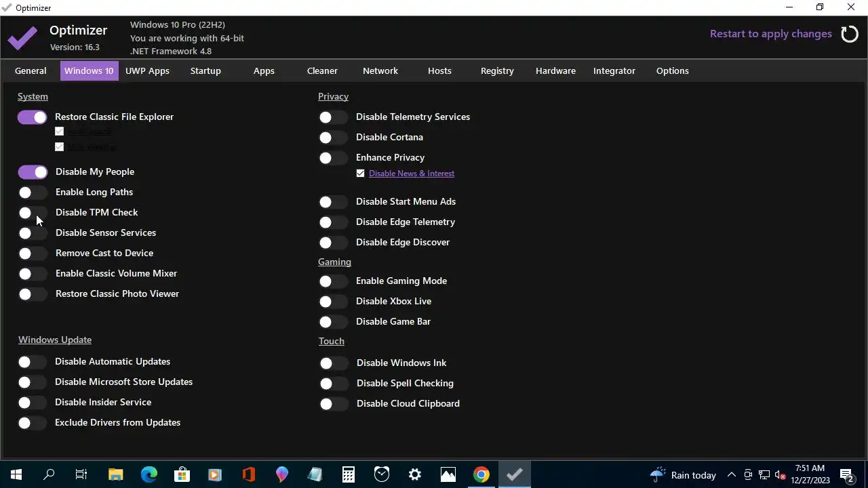Turn on Disable Spell Checking
This screenshot has width=868, height=488.
(334, 384)
